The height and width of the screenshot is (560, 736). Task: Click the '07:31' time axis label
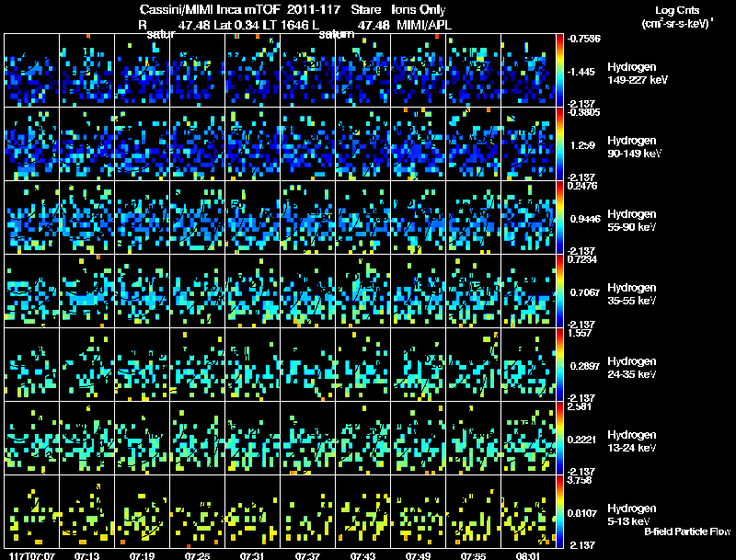tap(252, 555)
